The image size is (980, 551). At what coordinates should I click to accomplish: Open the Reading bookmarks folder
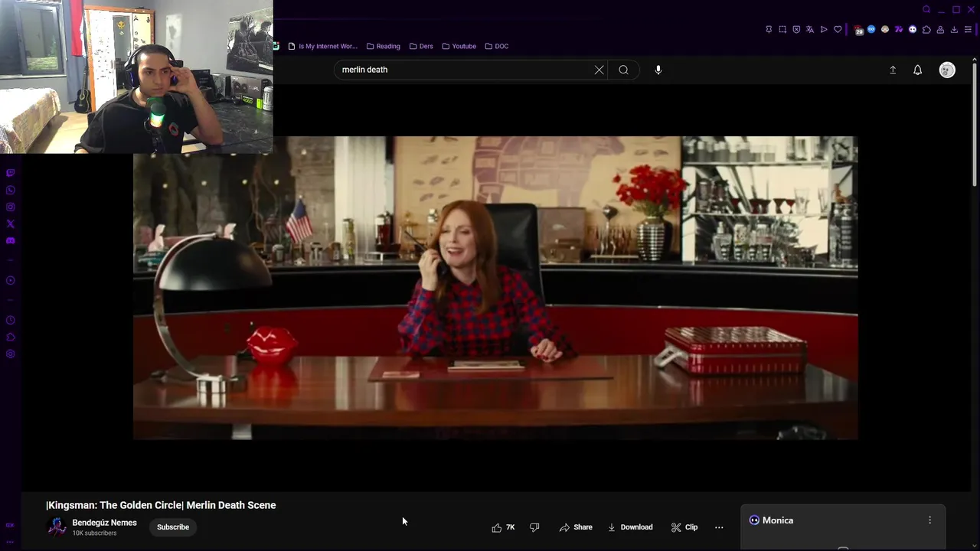384,46
